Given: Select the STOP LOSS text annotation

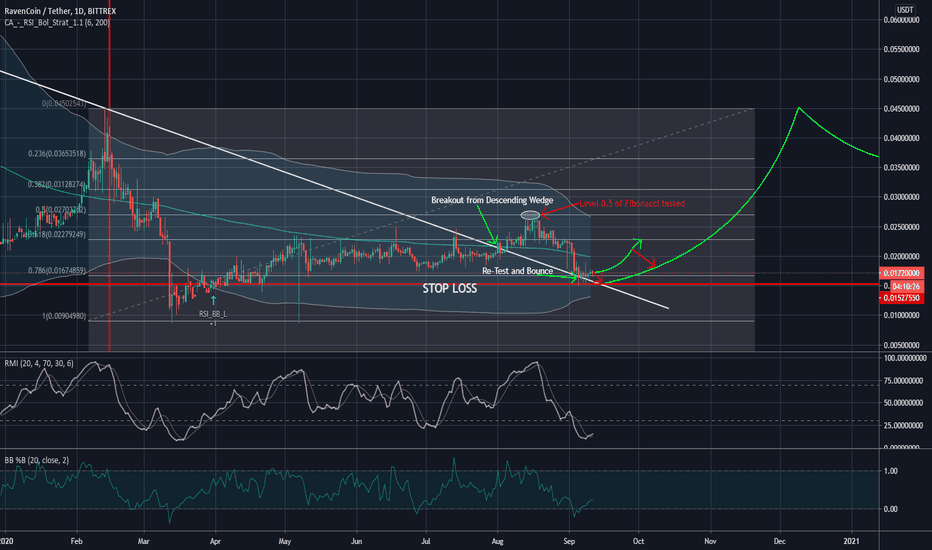Looking at the screenshot, I should pos(449,288).
